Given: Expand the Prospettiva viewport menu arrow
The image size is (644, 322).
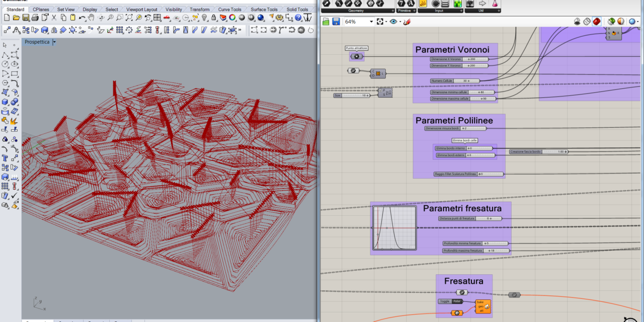Looking at the screenshot, I should point(54,42).
